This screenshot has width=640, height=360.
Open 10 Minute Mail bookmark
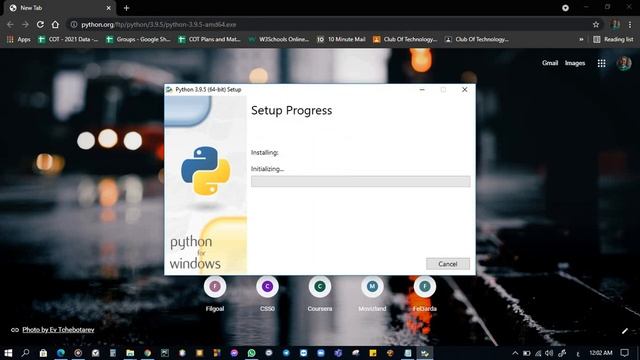point(341,39)
